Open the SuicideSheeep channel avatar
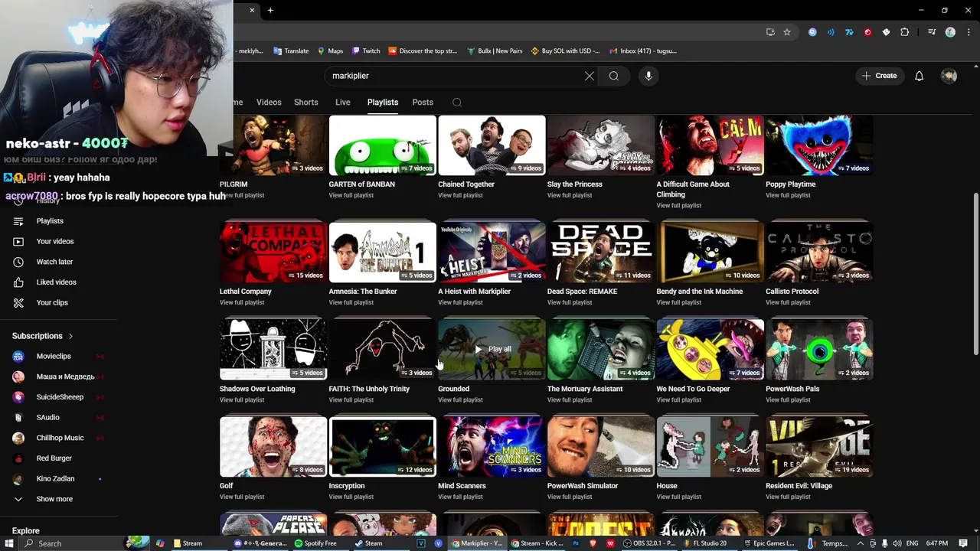The height and width of the screenshot is (551, 980). (x=19, y=397)
